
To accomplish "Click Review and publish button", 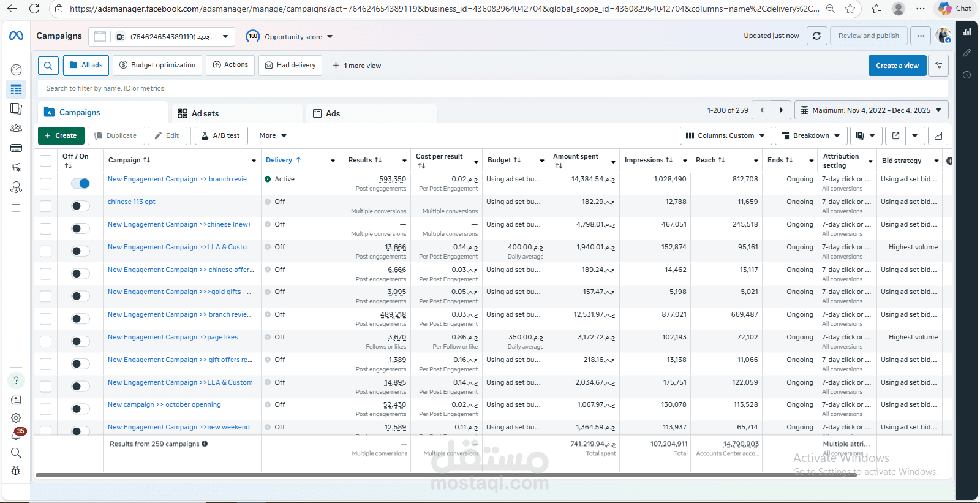I will [x=869, y=36].
